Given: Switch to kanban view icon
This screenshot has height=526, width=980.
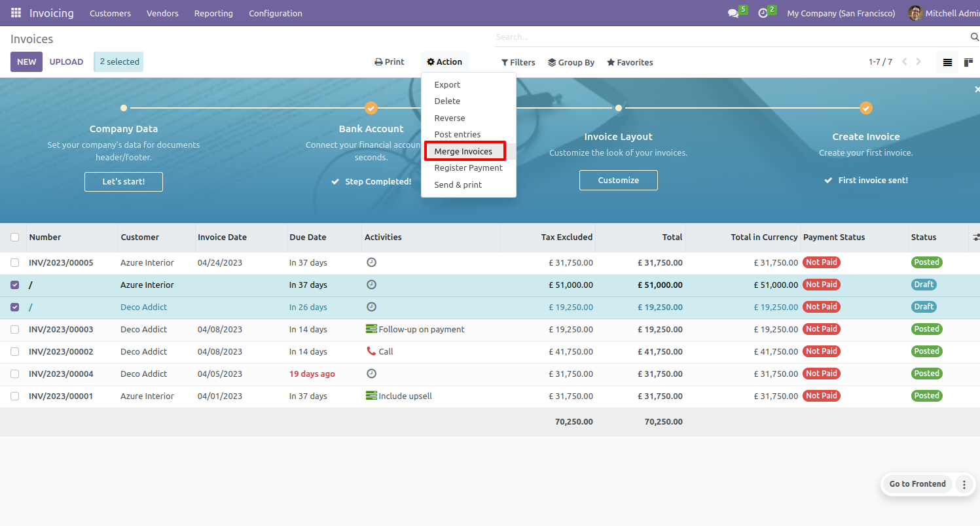Looking at the screenshot, I should pos(968,63).
